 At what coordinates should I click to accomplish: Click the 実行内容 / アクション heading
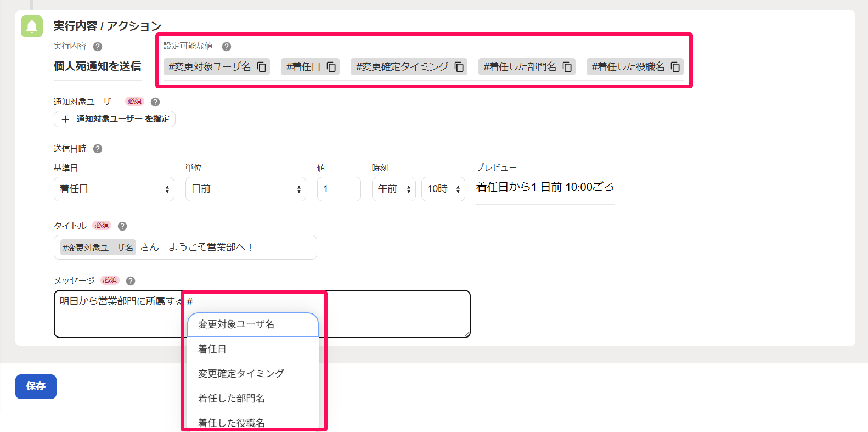[108, 26]
